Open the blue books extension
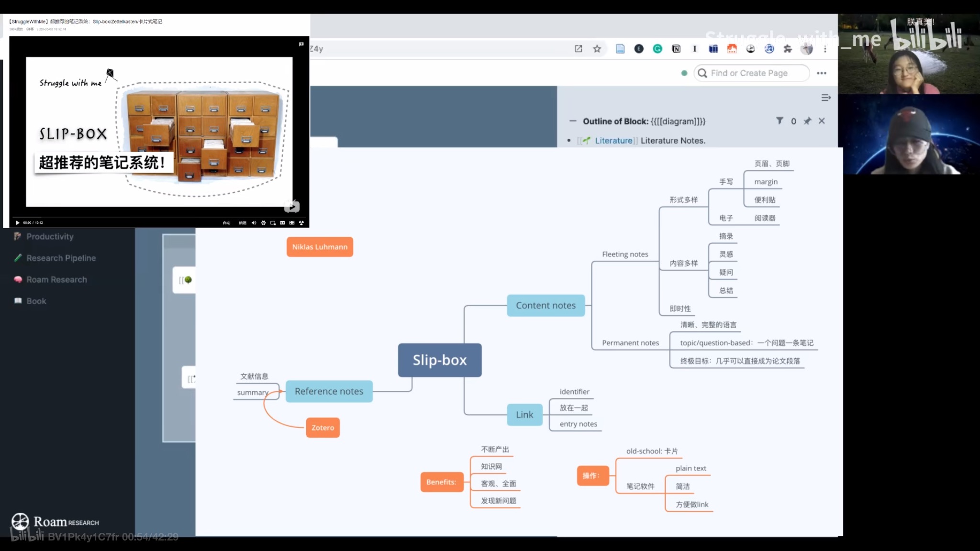980x551 pixels. pos(713,49)
